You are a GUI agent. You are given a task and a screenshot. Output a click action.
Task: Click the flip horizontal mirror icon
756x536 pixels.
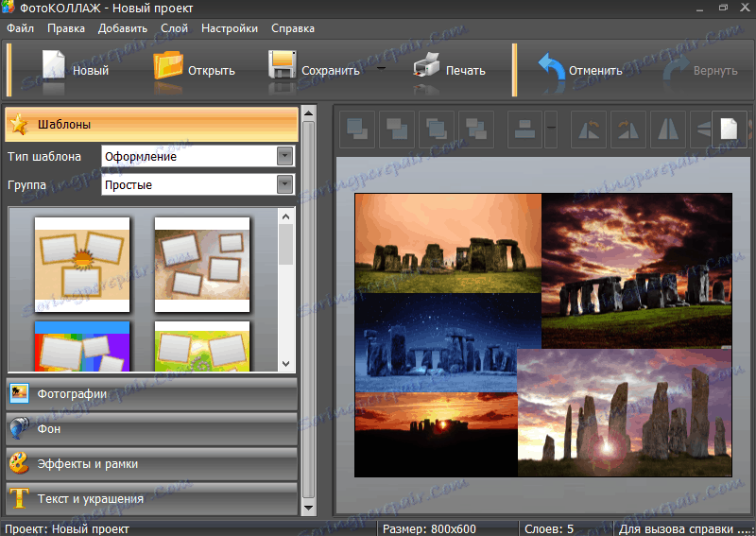click(x=666, y=129)
